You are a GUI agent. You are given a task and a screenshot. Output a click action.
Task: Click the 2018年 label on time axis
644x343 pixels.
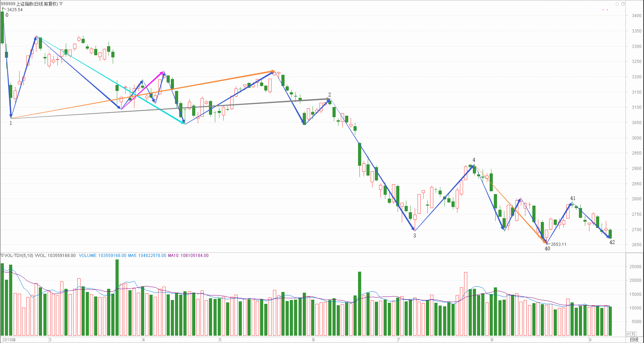tap(9, 340)
